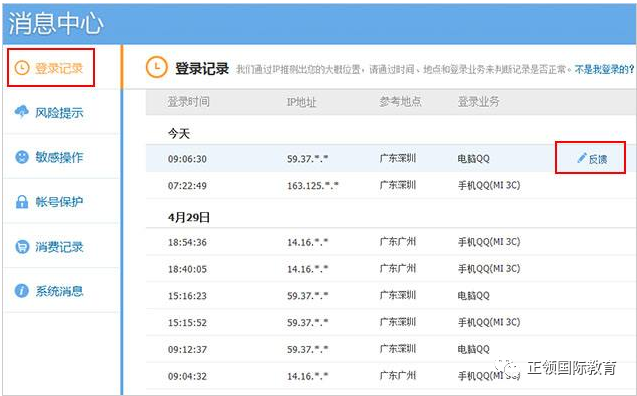
Task: Click the 登录业务 column header
Action: [479, 102]
